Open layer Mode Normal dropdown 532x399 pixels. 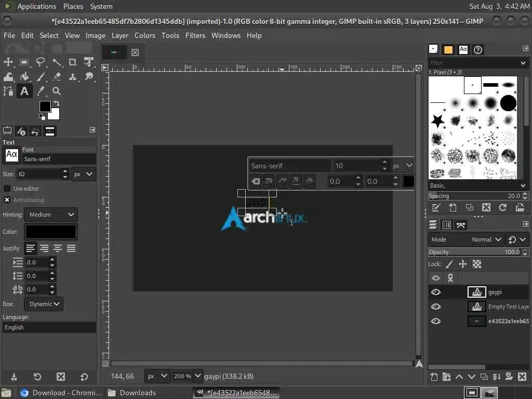pyautogui.click(x=466, y=240)
